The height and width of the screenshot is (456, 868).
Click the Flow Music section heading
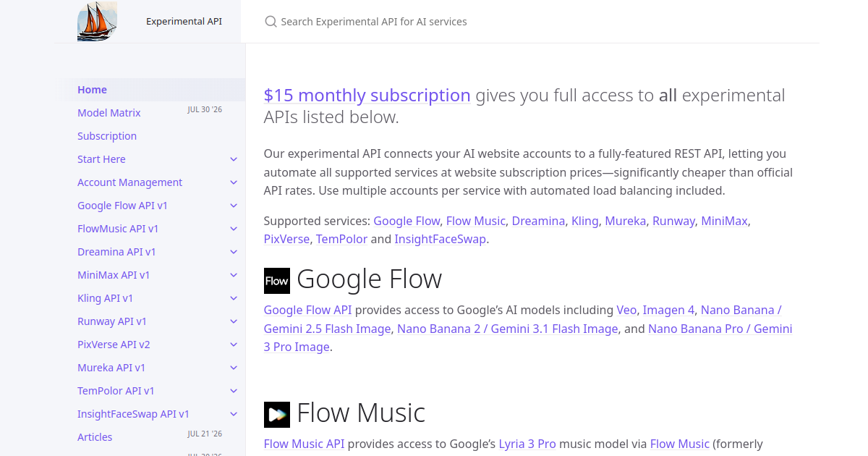pyautogui.click(x=361, y=413)
